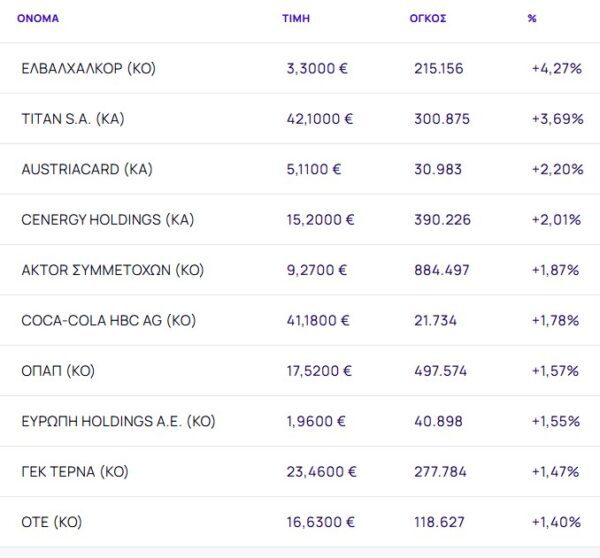Image resolution: width=600 pixels, height=558 pixels.
Task: Click the 21.734 volume value
Action: 437,321
